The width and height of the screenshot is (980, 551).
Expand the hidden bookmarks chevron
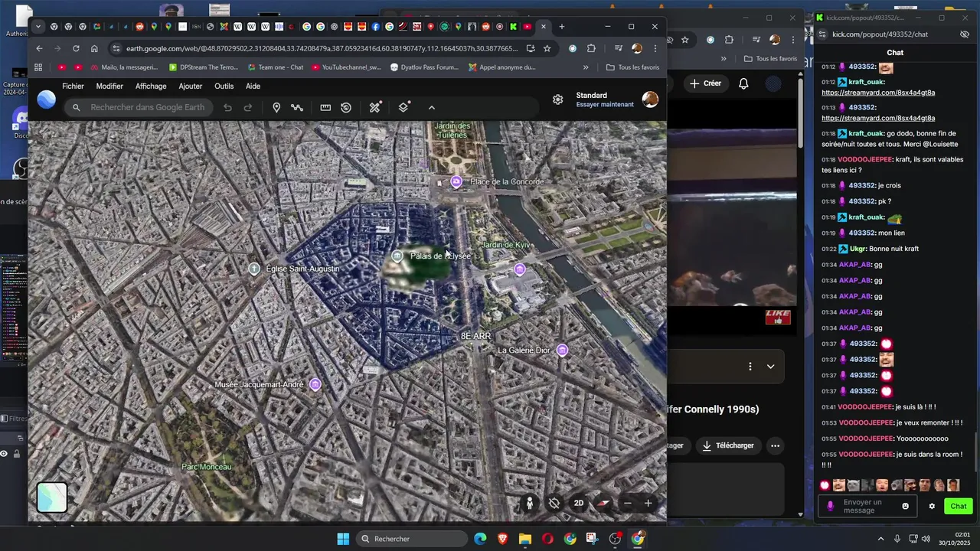tap(586, 67)
